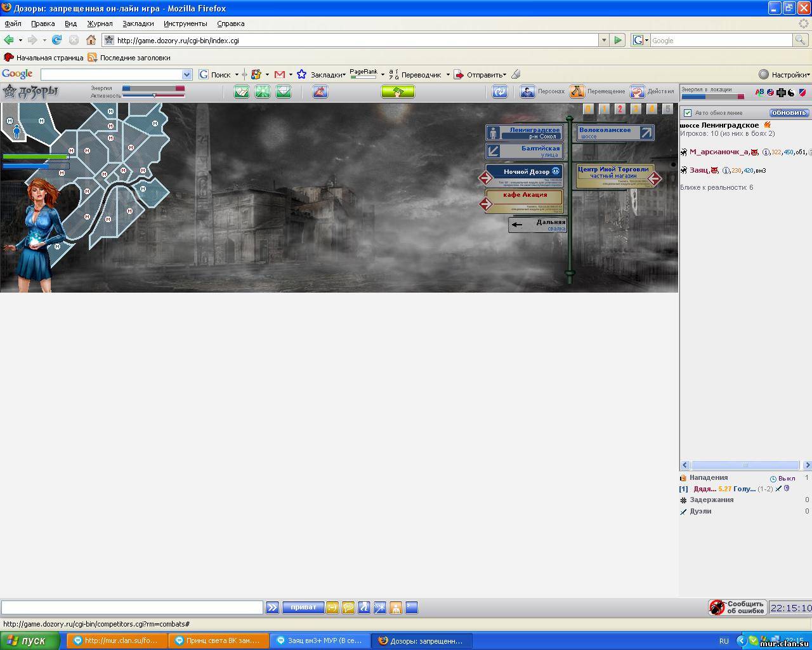The image size is (812, 650).
Task: Click the first green gem icon in the game toolbar
Action: pyautogui.click(x=242, y=92)
